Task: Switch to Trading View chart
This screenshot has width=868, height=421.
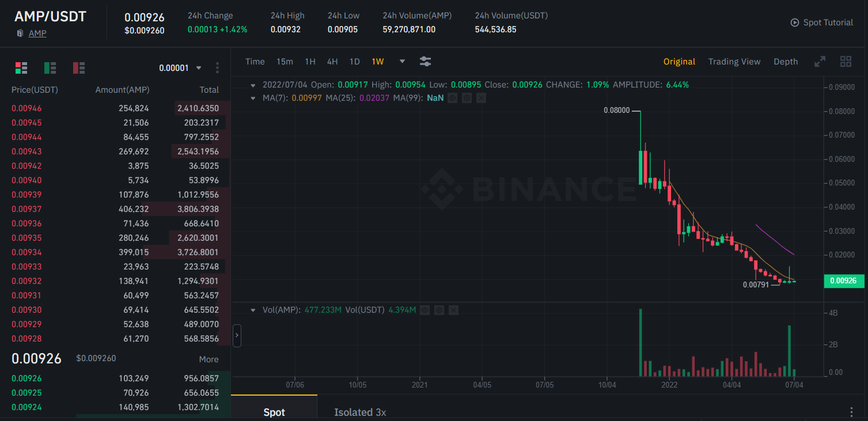Action: (x=734, y=62)
